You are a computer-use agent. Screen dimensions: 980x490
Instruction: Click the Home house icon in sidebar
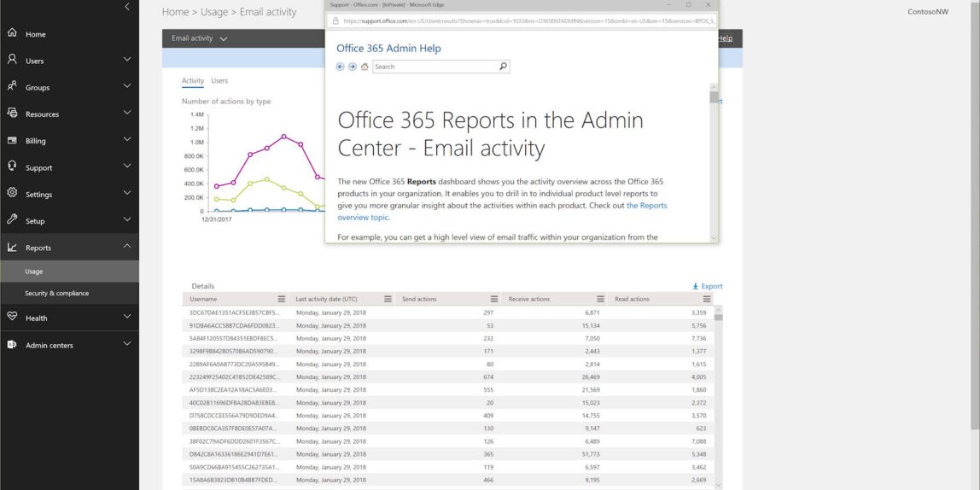(12, 32)
